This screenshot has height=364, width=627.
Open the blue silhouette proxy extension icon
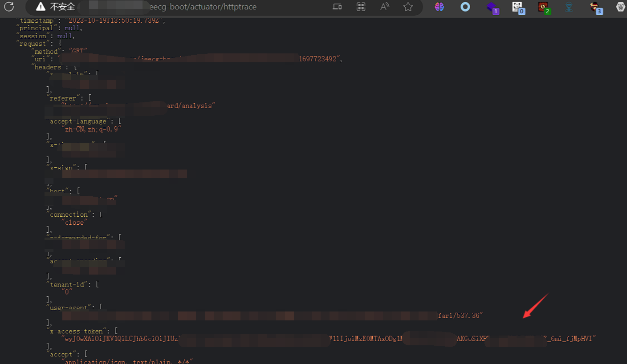pyautogui.click(x=568, y=7)
